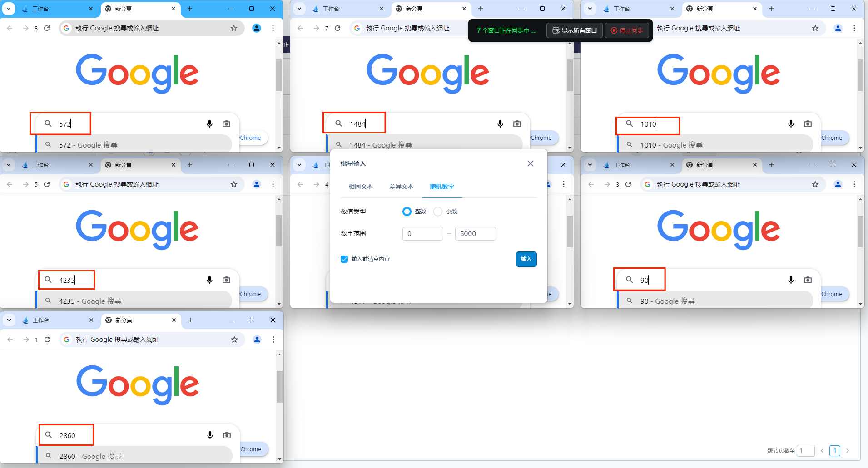The height and width of the screenshot is (468, 868).
Task: Switch to 工作台 tab in window 8
Action: pyautogui.click(x=57, y=9)
